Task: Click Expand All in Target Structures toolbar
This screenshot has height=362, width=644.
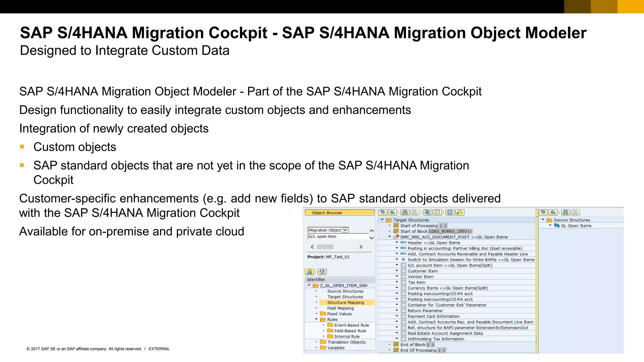Action: point(383,212)
